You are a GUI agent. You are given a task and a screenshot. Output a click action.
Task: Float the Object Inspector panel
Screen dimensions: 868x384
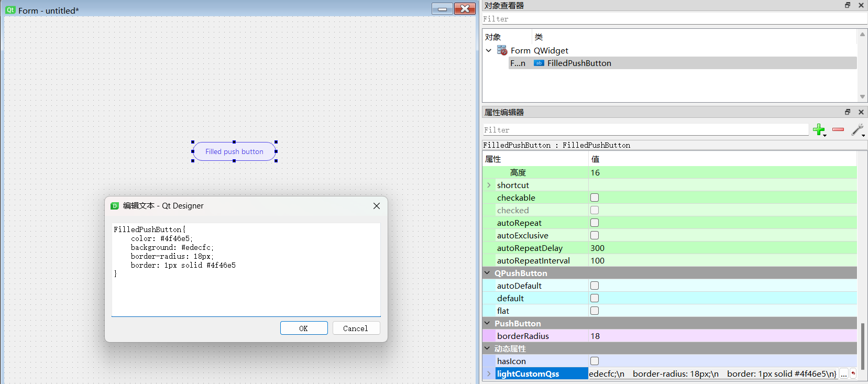pyautogui.click(x=848, y=5)
